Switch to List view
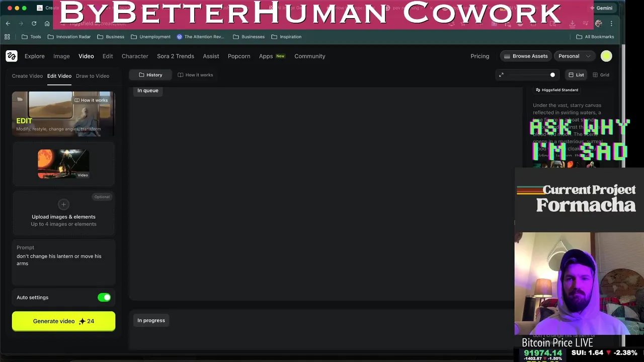Image resolution: width=644 pixels, height=362 pixels. click(576, 75)
